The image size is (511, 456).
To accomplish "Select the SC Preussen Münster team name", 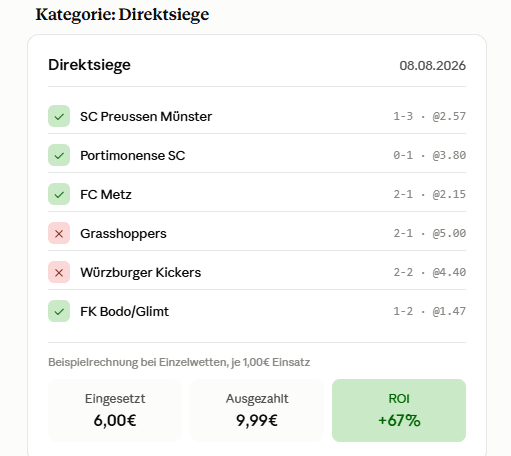I will (x=146, y=117).
